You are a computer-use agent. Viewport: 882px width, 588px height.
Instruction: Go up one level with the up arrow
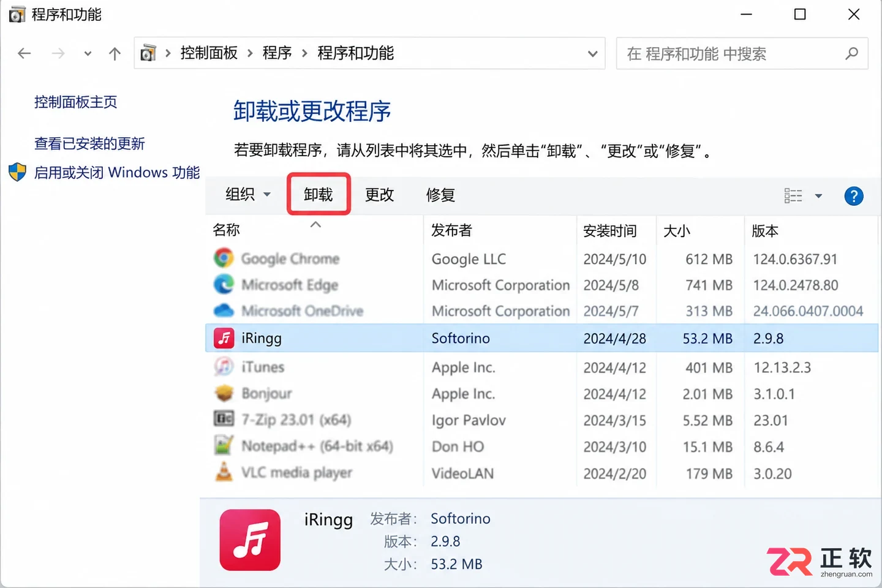click(x=115, y=53)
